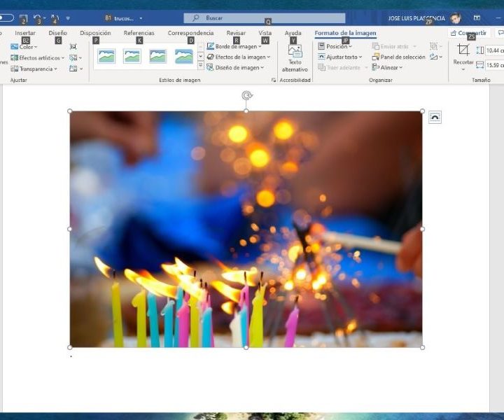Open the Borde de imagen dropdown

coord(234,46)
